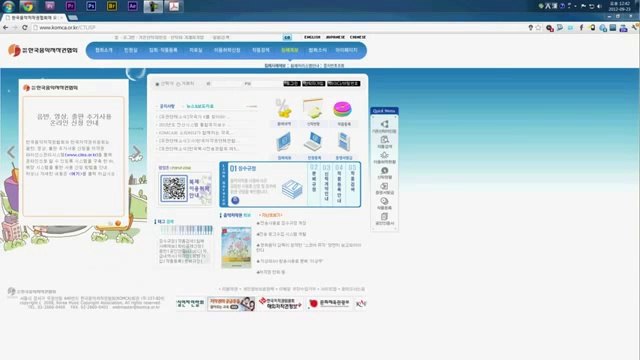Click the round blue button in the banner
The width and height of the screenshot is (640, 360).
[235, 200]
